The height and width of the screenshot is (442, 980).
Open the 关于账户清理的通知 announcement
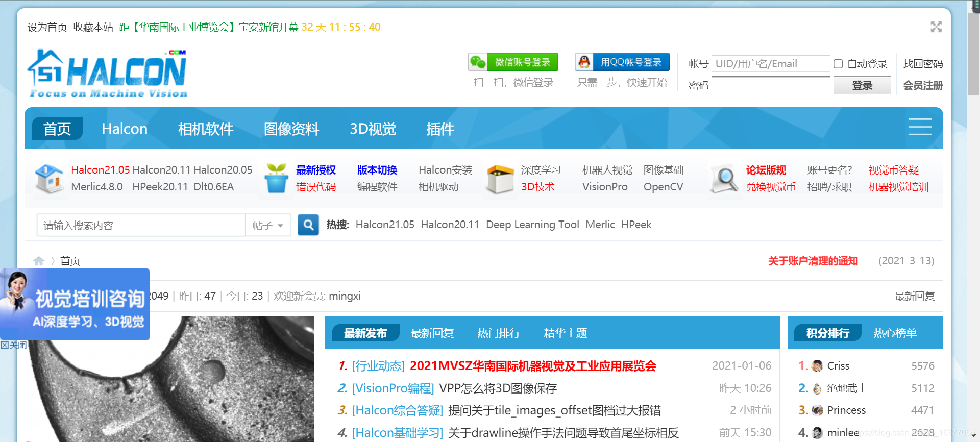click(813, 261)
